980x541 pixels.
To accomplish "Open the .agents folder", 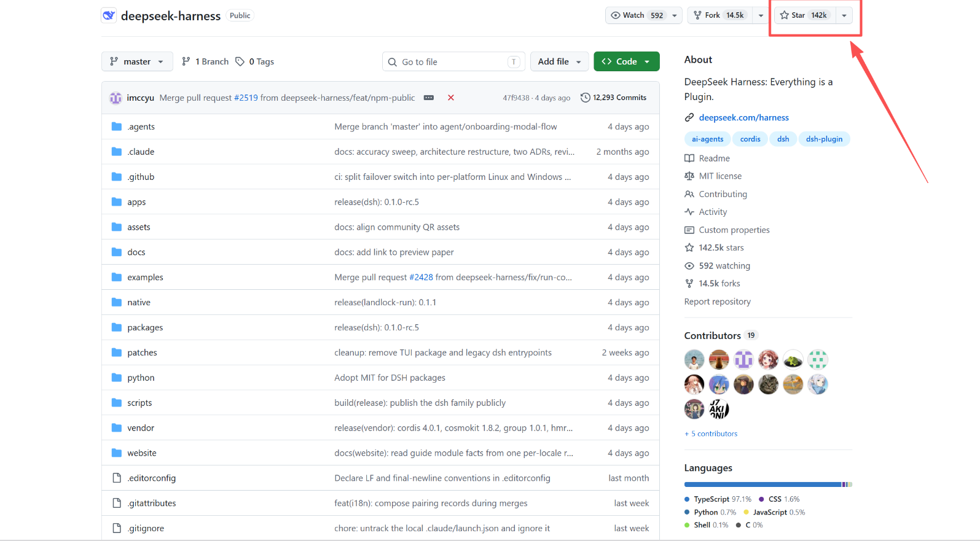I will point(141,126).
